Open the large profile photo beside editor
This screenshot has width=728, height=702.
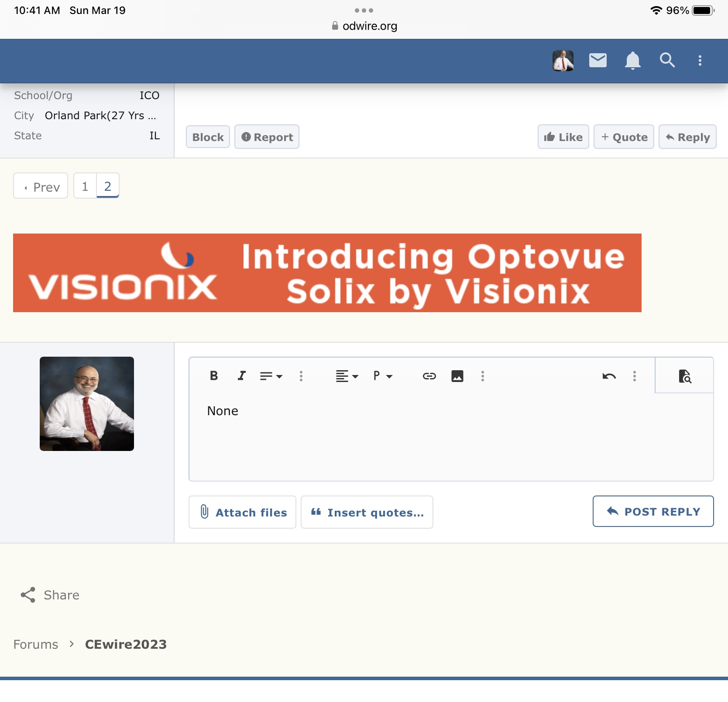coord(87,404)
